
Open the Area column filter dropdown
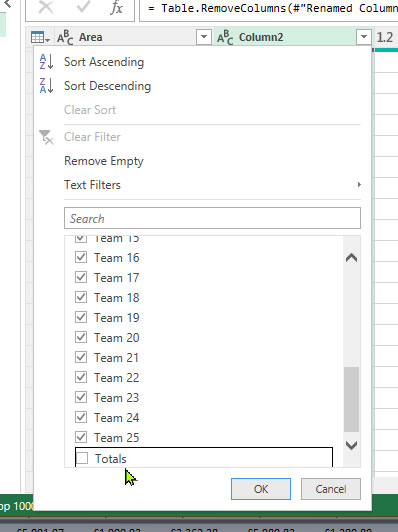204,37
